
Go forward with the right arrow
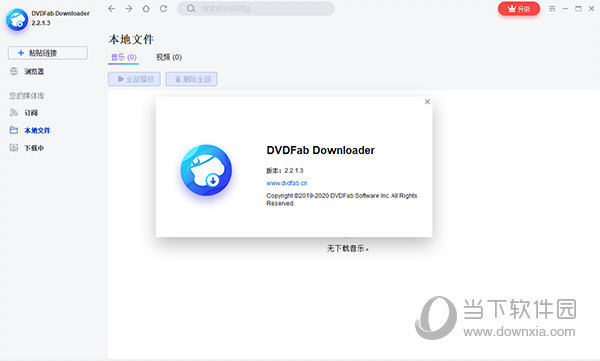click(x=129, y=8)
